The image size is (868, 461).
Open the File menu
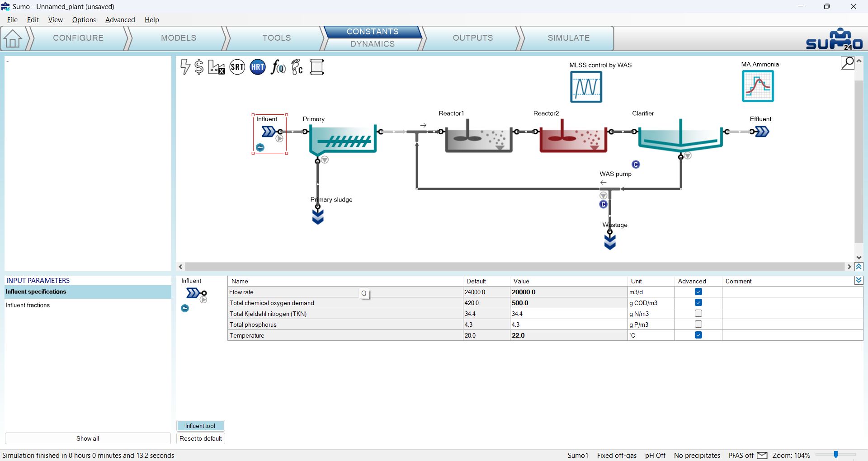point(12,20)
